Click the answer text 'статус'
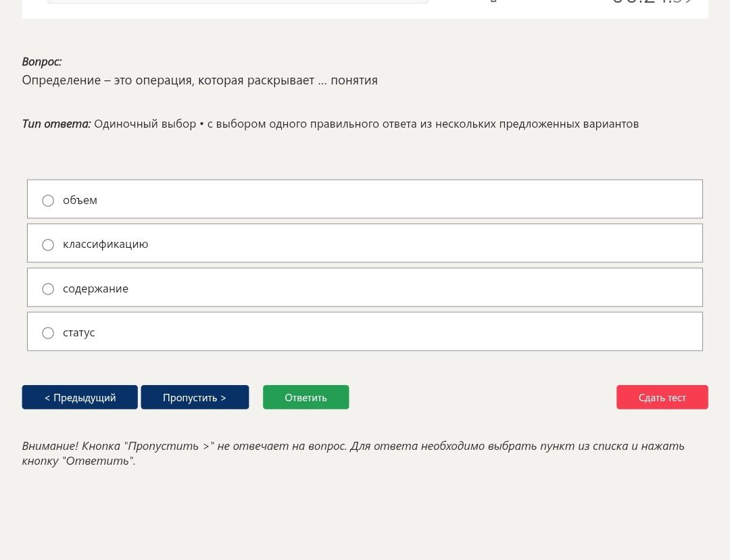Screen dimensions: 730x560 point(78,332)
